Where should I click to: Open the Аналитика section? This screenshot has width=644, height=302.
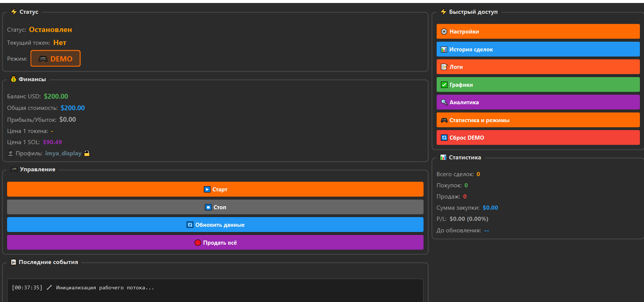pyautogui.click(x=538, y=102)
